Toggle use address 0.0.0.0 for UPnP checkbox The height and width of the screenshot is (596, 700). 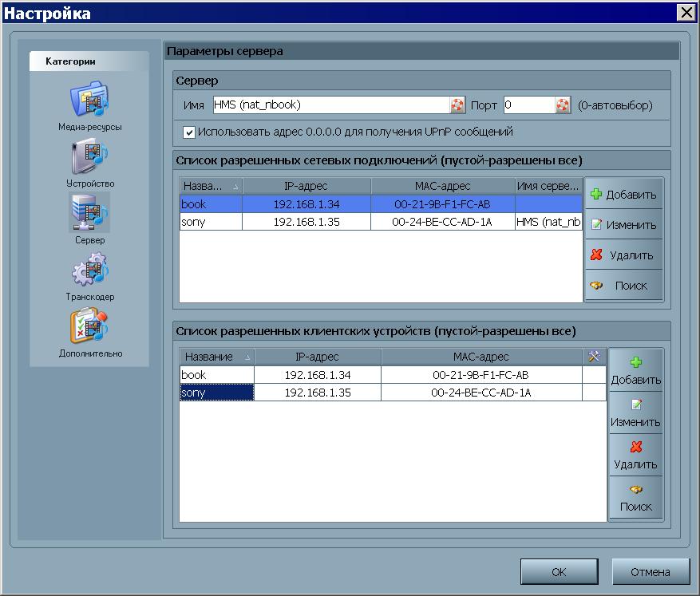coord(189,132)
